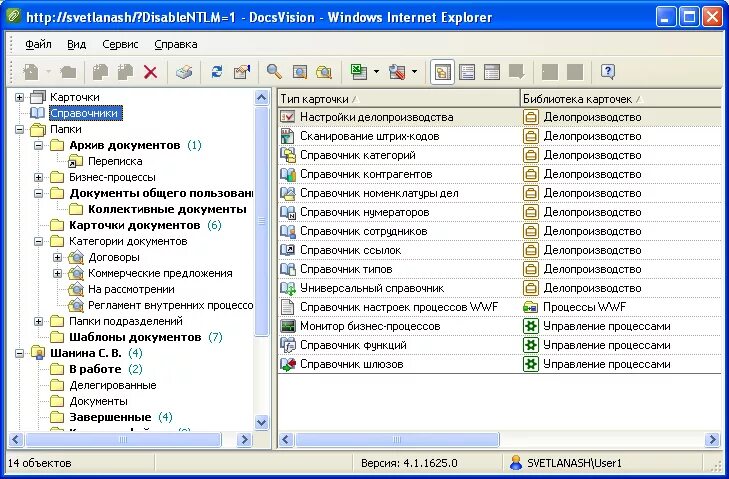
Task: Open the Сервис menu
Action: pyautogui.click(x=120, y=44)
